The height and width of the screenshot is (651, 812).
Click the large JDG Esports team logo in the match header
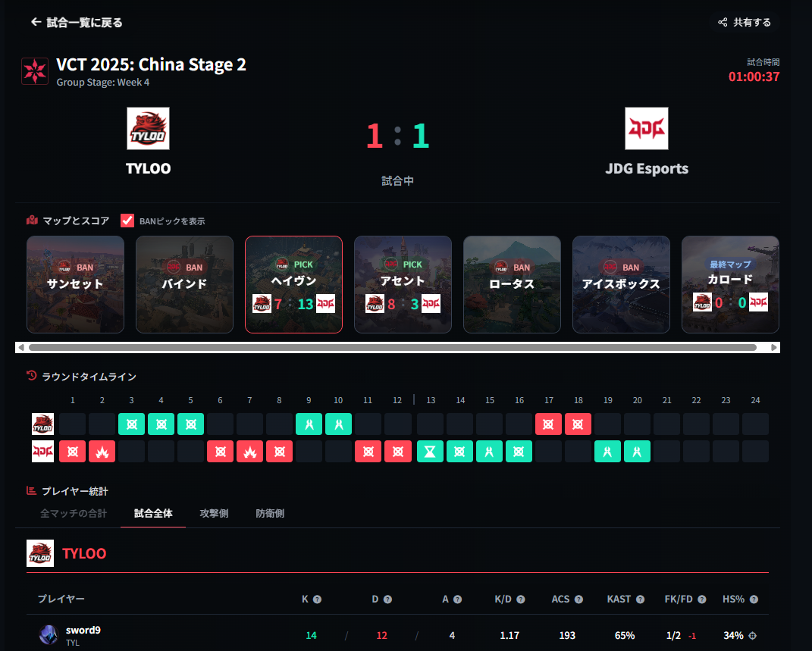tap(646, 128)
